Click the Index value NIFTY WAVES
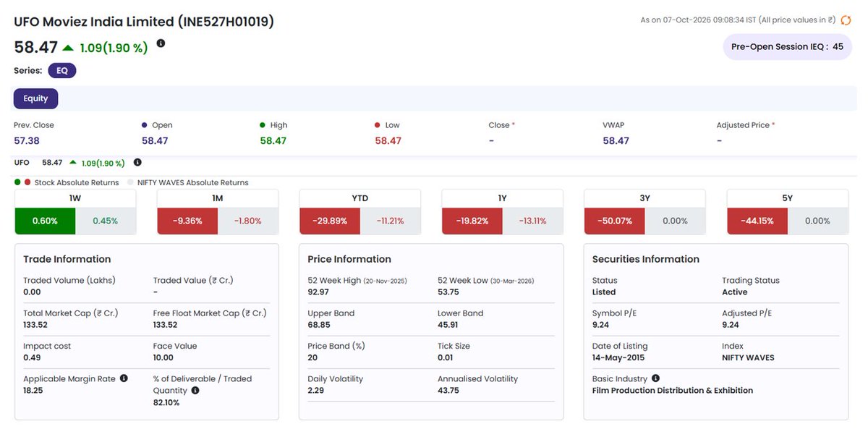This screenshot has height=437, width=868. [x=748, y=357]
